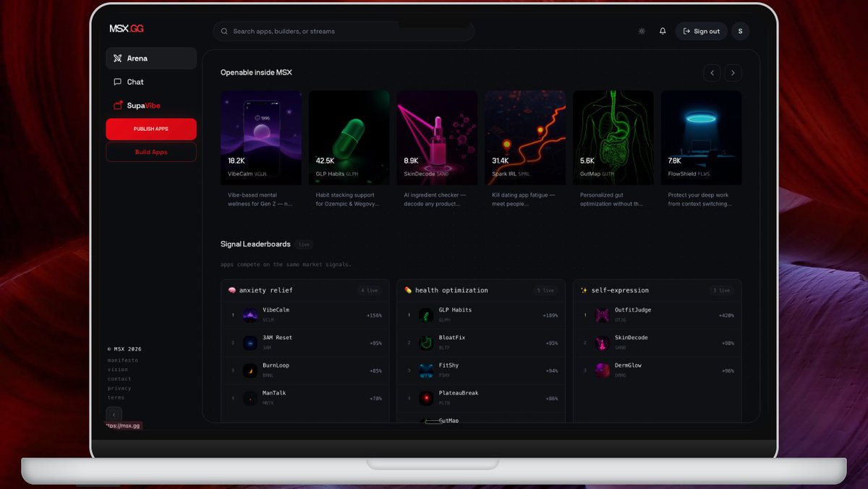Click the Openable inside MSX heading

coord(256,72)
